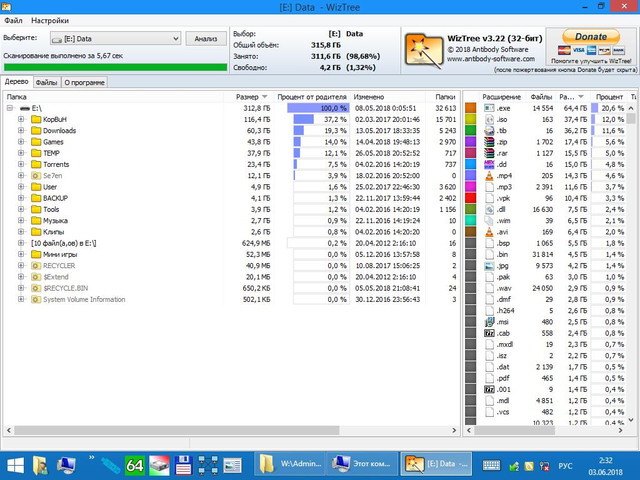This screenshot has height=480, width=640.
Task: Click the .iso disc image icon
Action: 489,120
